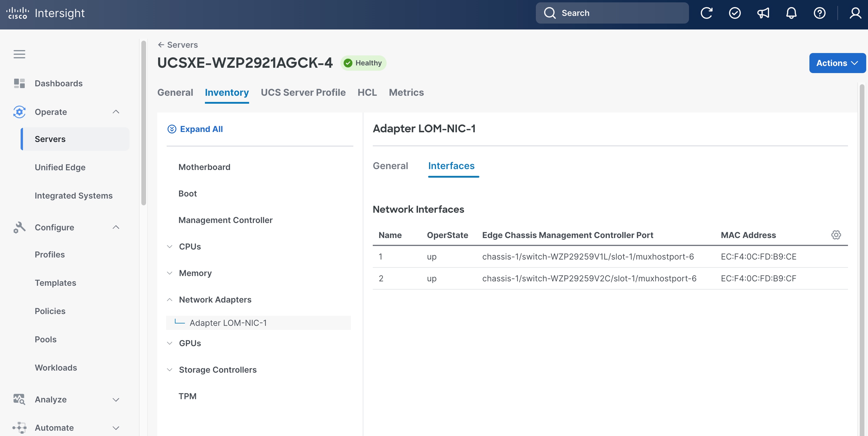Viewport: 868px width, 436px height.
Task: Click the search magnifier icon
Action: (550, 13)
